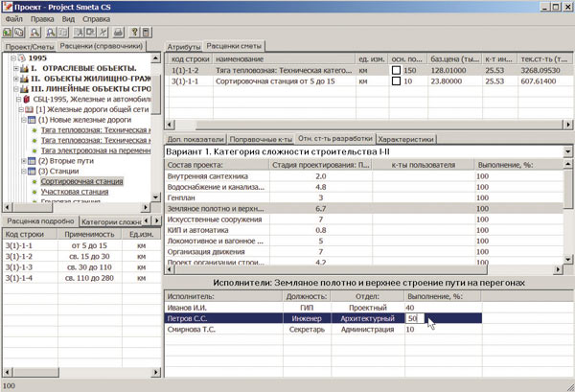Collapse the СБЦ-1995 tree node
The width and height of the screenshot is (575, 392).
pyautogui.click(x=19, y=100)
